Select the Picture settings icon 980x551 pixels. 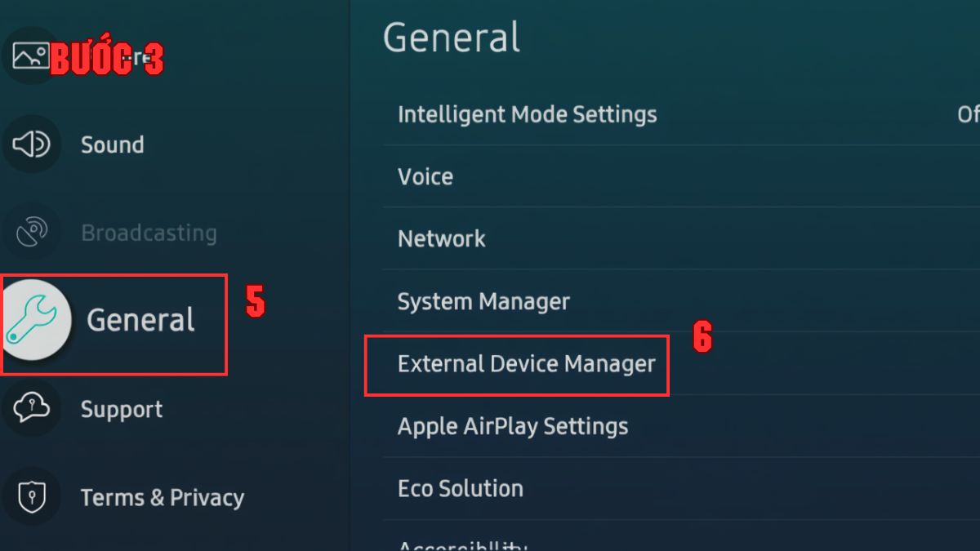(31, 55)
